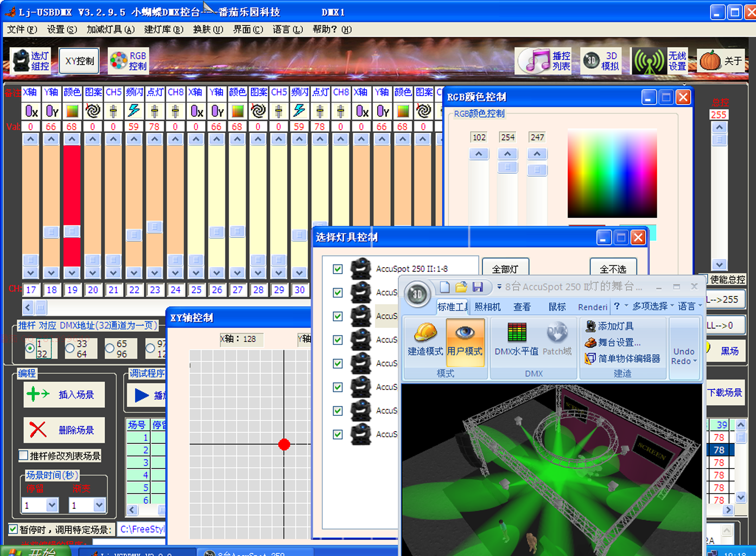Screen dimensions: 756x556
Task: Click lamp icon of channel 23
Action: click(155, 111)
